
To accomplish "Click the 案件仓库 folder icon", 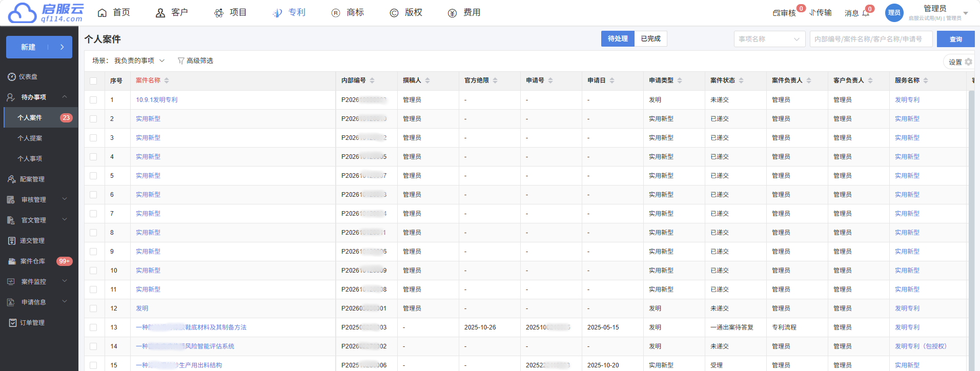I will coord(12,261).
